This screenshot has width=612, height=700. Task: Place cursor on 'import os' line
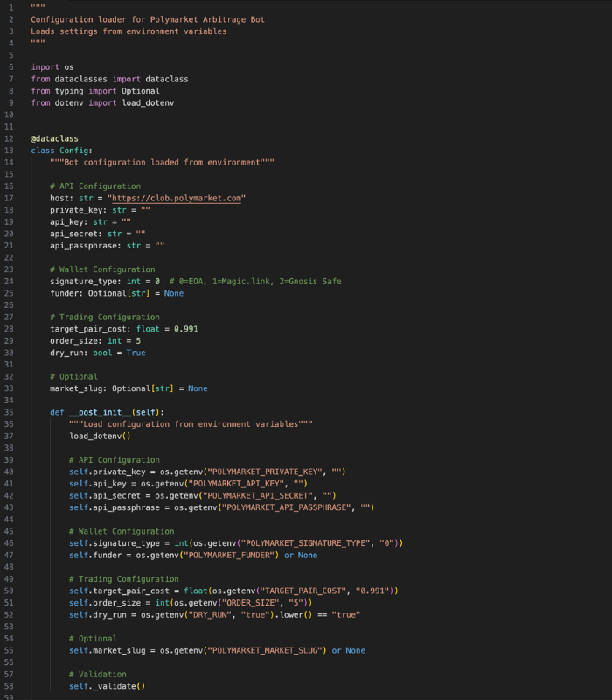point(52,67)
